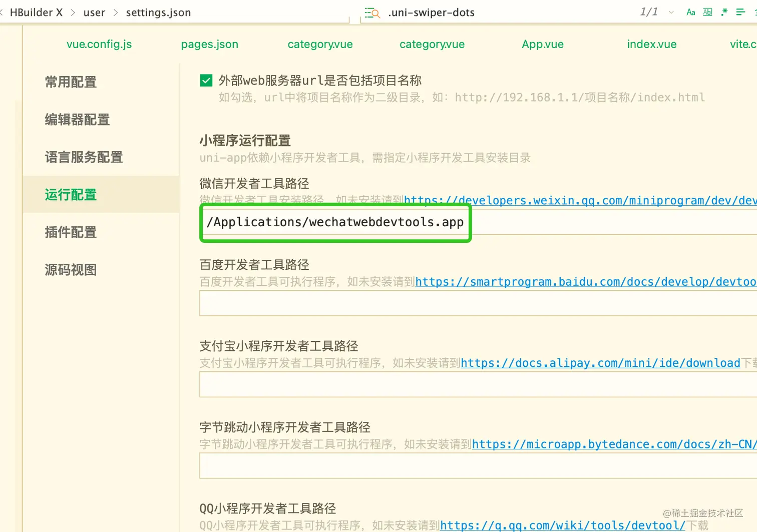
Task: Open the docs.alipay.com IDE download link
Action: (600, 363)
